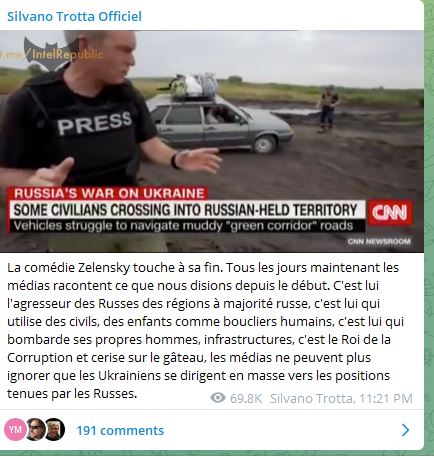Click the IntelRepublic watermark logo

52,54
